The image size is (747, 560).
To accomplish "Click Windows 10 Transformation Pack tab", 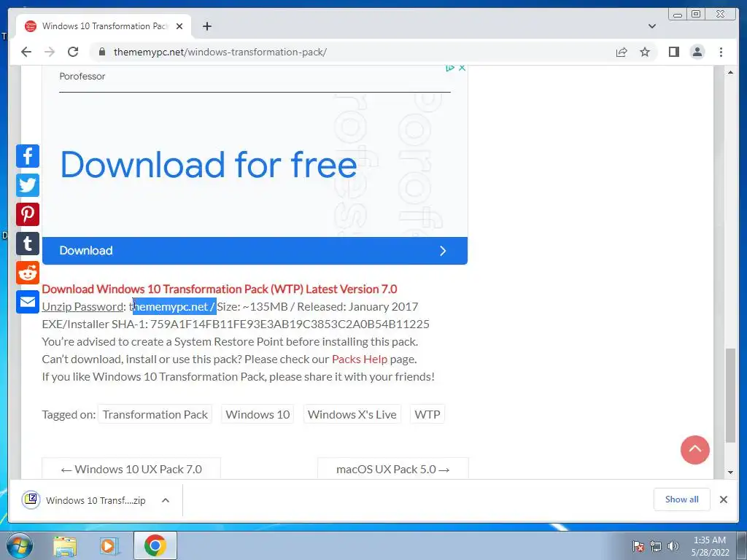I will click(105, 26).
